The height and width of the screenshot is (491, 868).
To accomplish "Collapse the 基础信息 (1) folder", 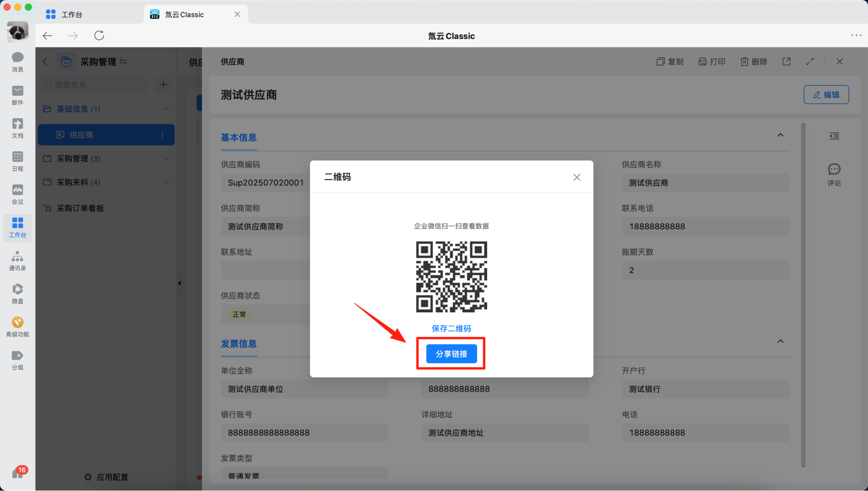I will point(167,109).
